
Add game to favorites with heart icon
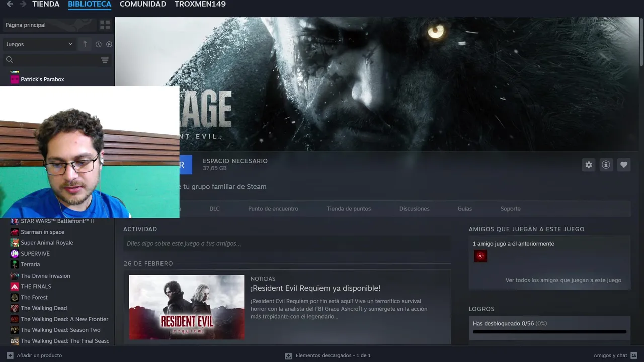pos(624,165)
